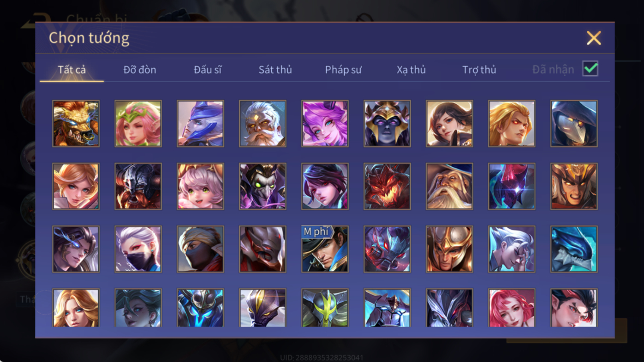Choose the horned-helmet red-bearded viking hero
644x362 pixels.
click(x=138, y=186)
